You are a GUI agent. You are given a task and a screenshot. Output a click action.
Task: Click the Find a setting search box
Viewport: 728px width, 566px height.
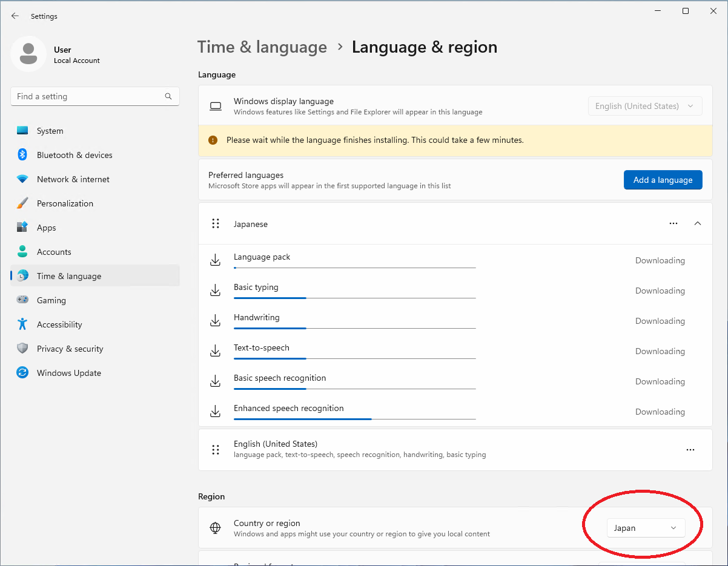coord(94,96)
